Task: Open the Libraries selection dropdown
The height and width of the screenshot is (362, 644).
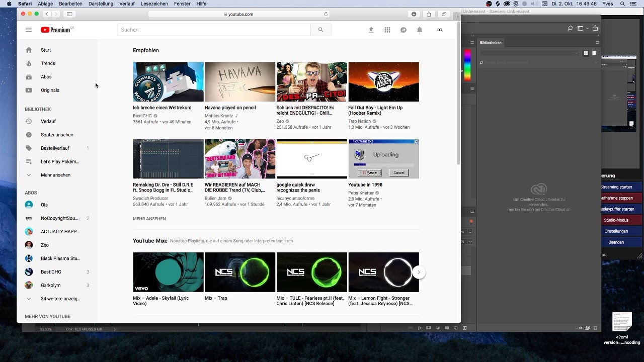Action: 529,53
